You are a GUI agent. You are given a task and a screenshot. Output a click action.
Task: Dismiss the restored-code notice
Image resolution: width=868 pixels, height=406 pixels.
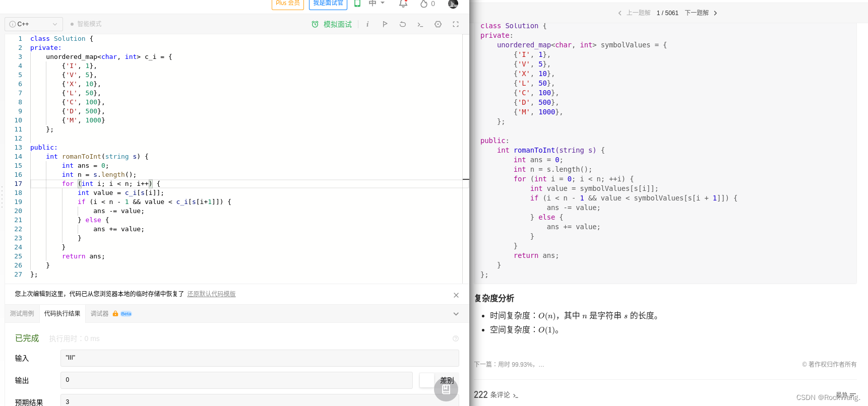[456, 295]
